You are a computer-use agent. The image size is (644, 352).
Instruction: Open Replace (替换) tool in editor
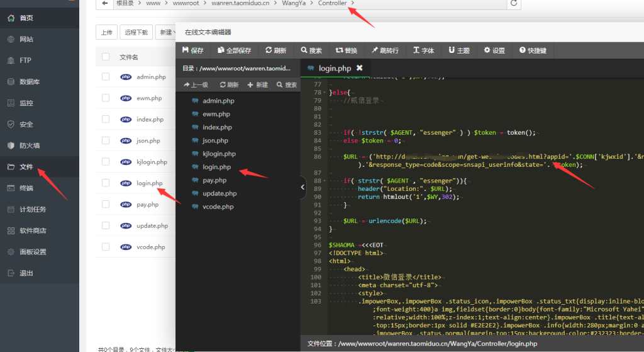347,50
